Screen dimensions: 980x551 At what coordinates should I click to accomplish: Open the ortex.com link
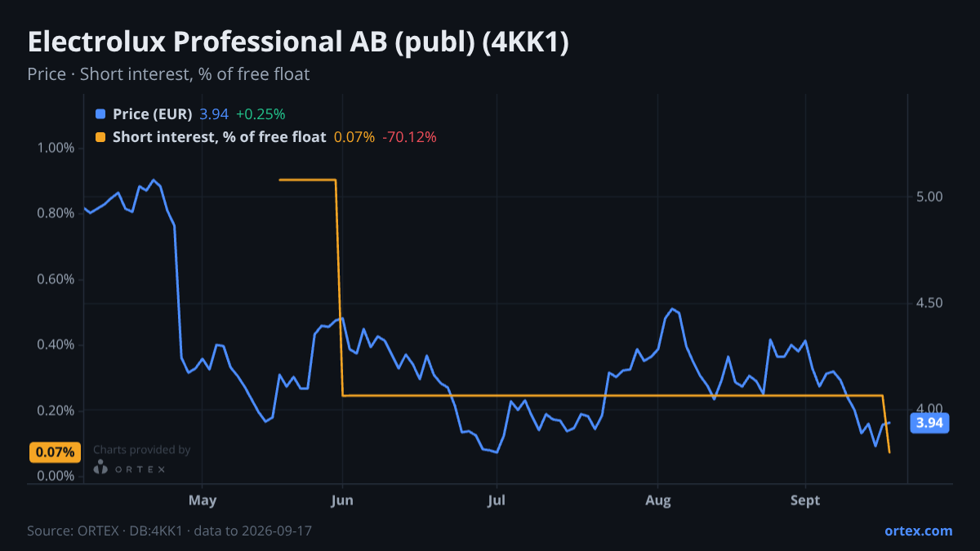pos(918,531)
